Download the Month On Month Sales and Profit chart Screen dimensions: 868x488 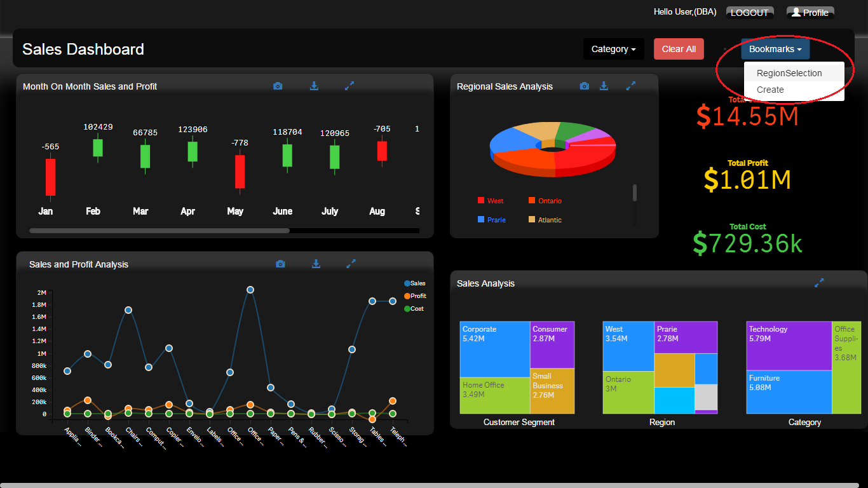tap(314, 86)
